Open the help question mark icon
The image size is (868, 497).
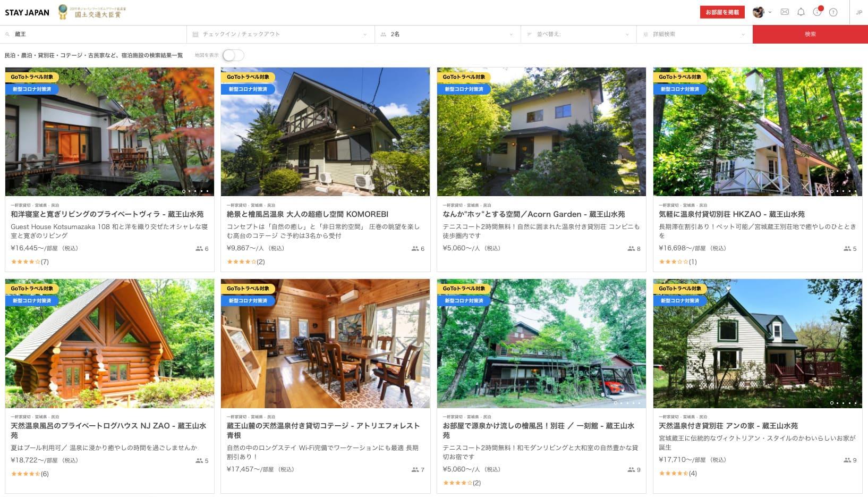(833, 12)
